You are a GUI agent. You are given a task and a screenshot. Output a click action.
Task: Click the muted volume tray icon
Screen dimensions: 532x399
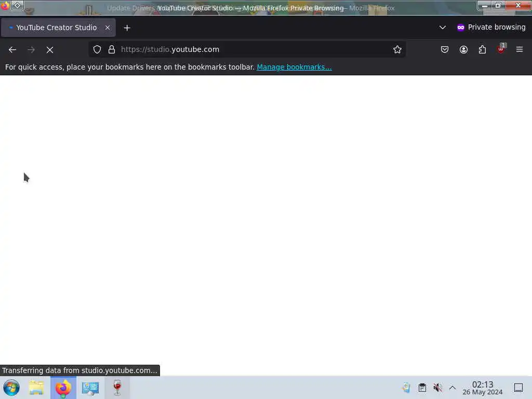tap(437, 388)
